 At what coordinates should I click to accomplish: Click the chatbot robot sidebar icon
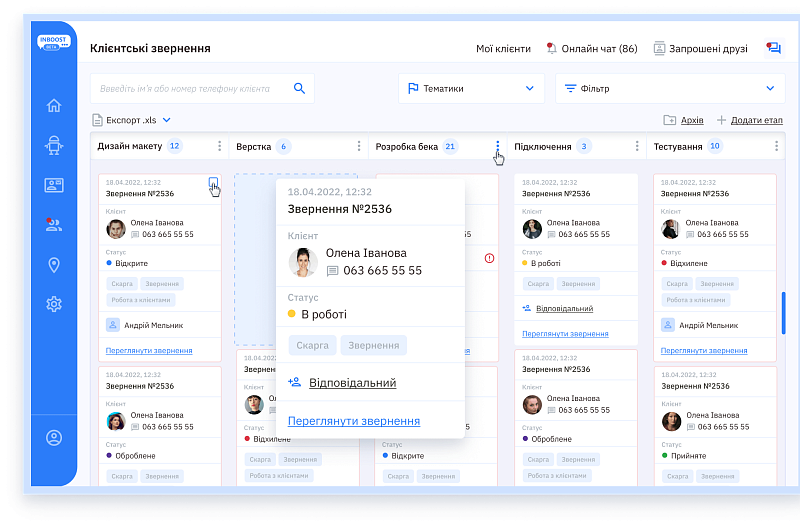click(x=54, y=146)
